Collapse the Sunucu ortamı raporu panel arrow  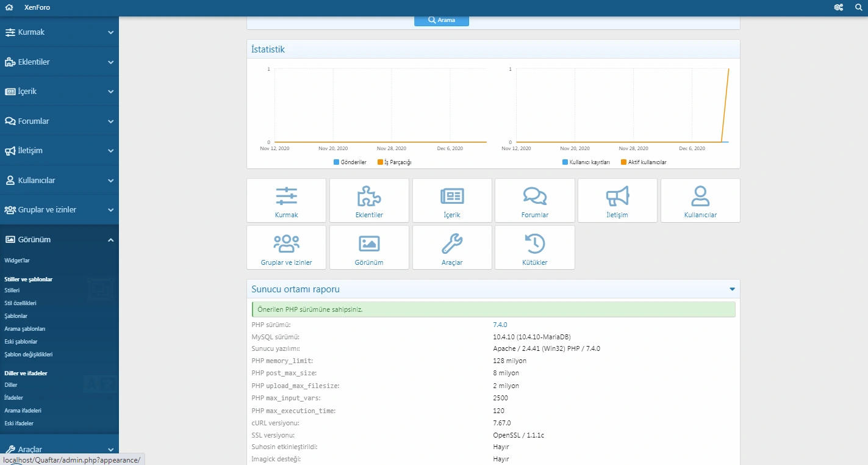click(732, 289)
